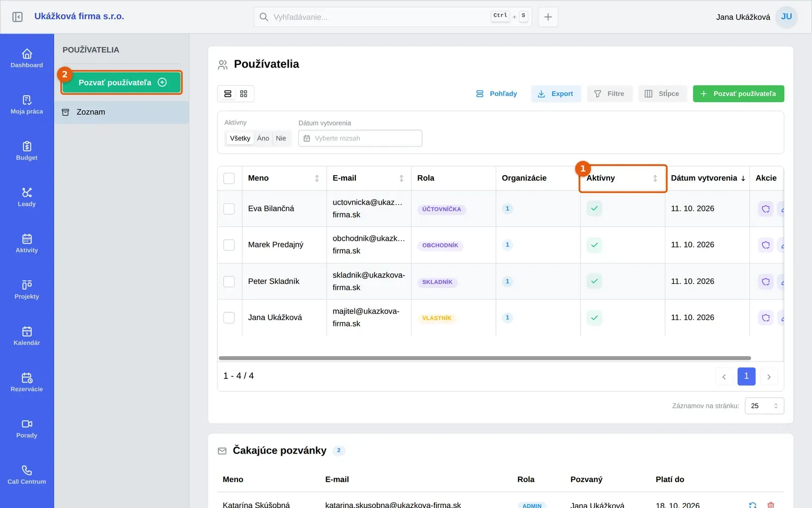This screenshot has height=508, width=812.
Task: Check the Eva Bilančná row checkbox
Action: (229, 209)
